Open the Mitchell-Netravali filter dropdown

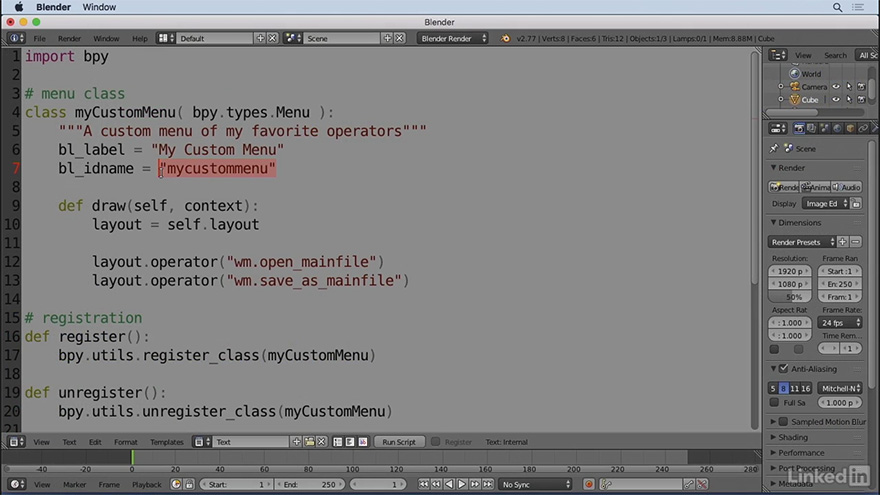840,388
